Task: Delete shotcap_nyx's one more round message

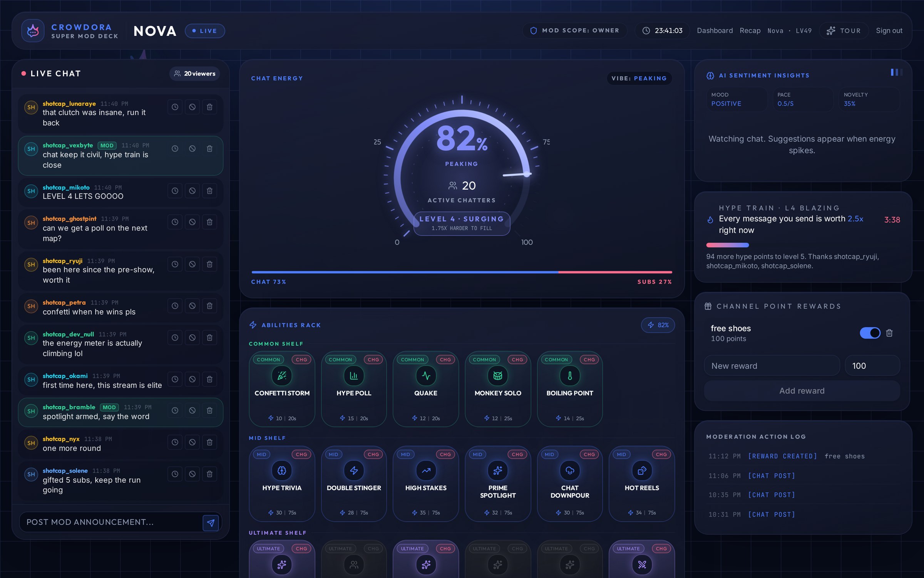Action: [x=209, y=442]
